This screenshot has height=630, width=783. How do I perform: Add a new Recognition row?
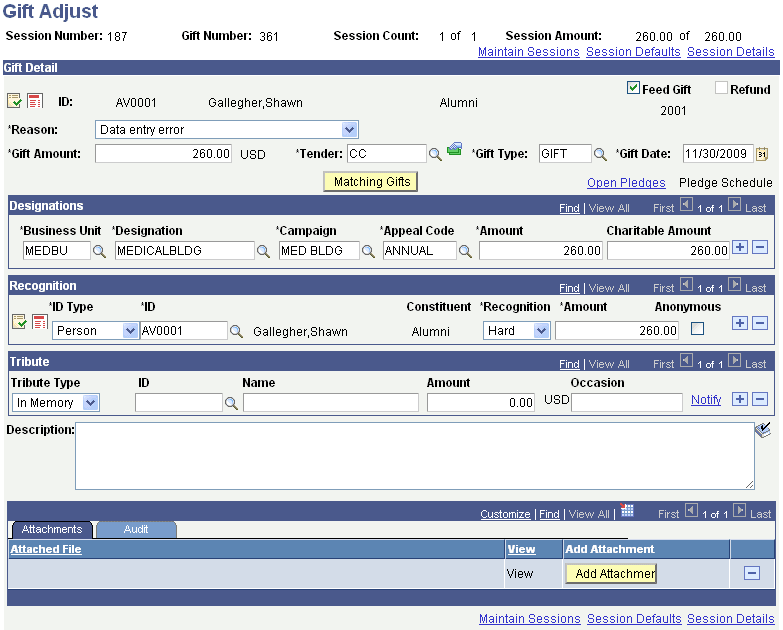click(740, 323)
